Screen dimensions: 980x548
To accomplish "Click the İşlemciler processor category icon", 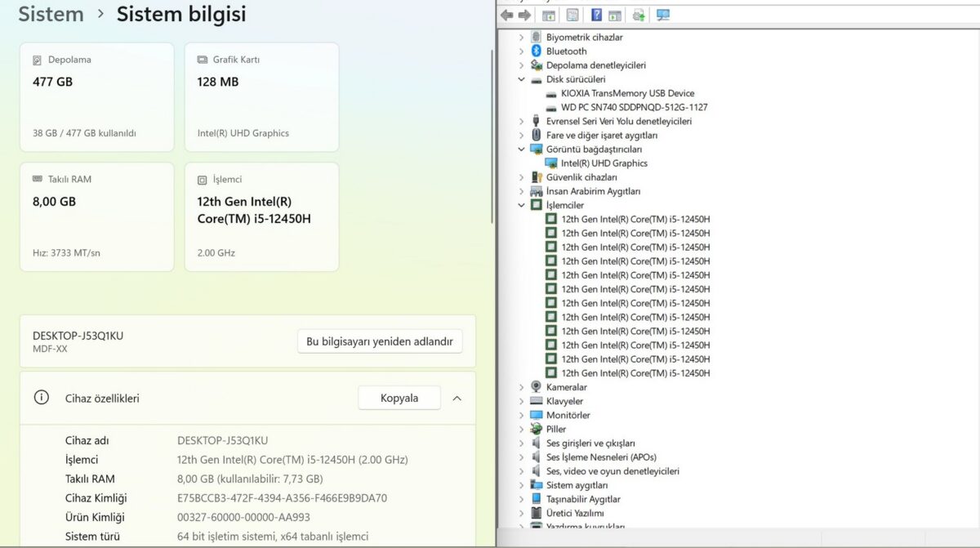I will 537,205.
